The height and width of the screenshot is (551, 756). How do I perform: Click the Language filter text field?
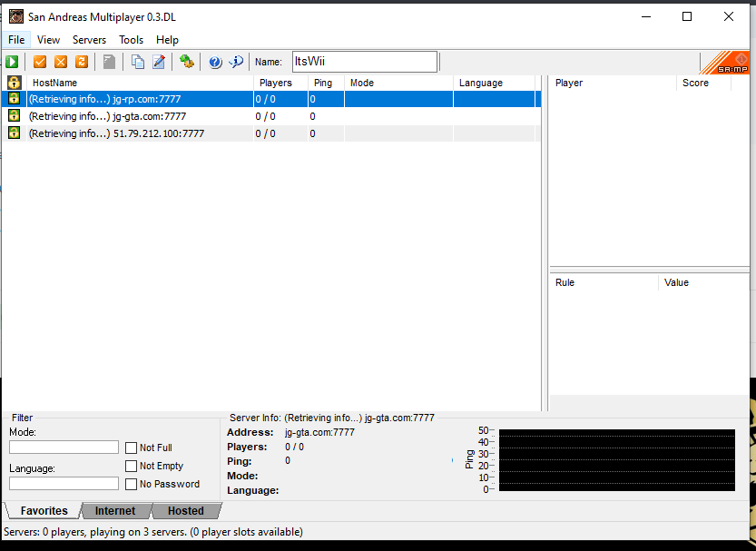(64, 484)
